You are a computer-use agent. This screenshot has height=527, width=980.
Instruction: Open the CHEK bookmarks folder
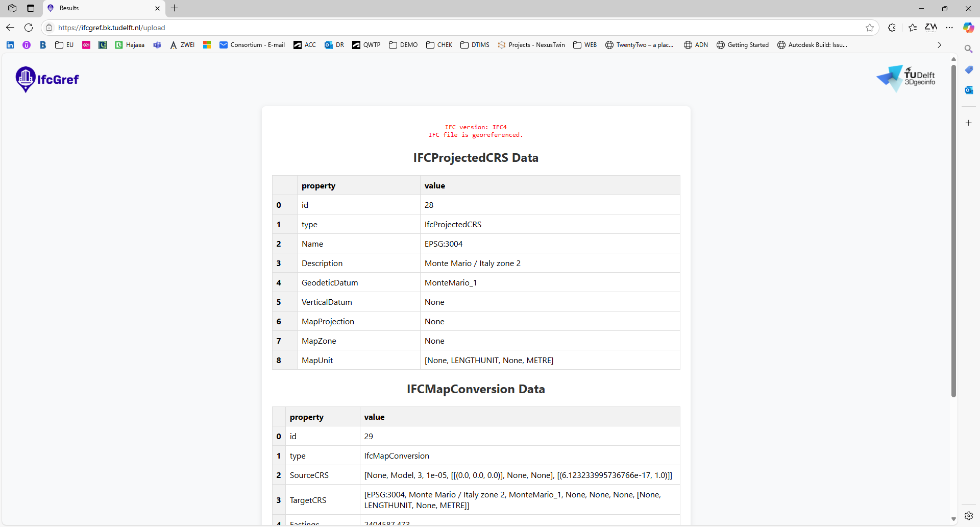pyautogui.click(x=439, y=45)
